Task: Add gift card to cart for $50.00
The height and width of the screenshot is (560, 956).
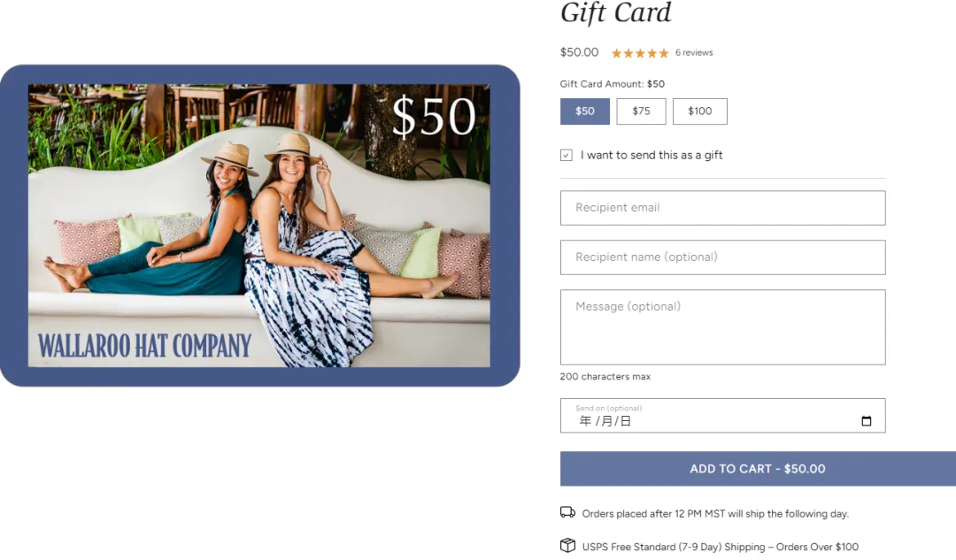Action: pyautogui.click(x=758, y=469)
